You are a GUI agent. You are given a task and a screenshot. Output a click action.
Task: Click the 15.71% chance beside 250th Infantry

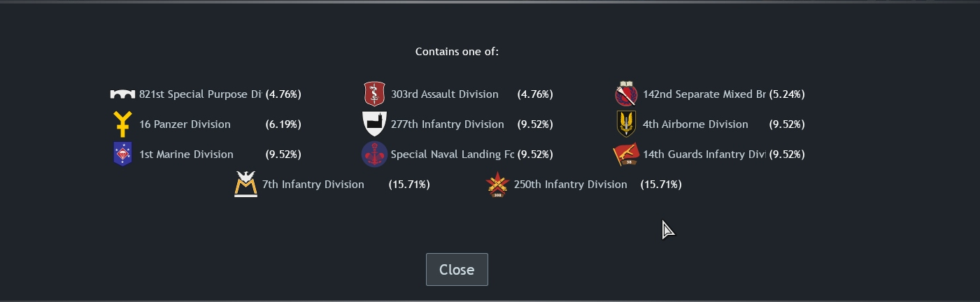tap(661, 185)
